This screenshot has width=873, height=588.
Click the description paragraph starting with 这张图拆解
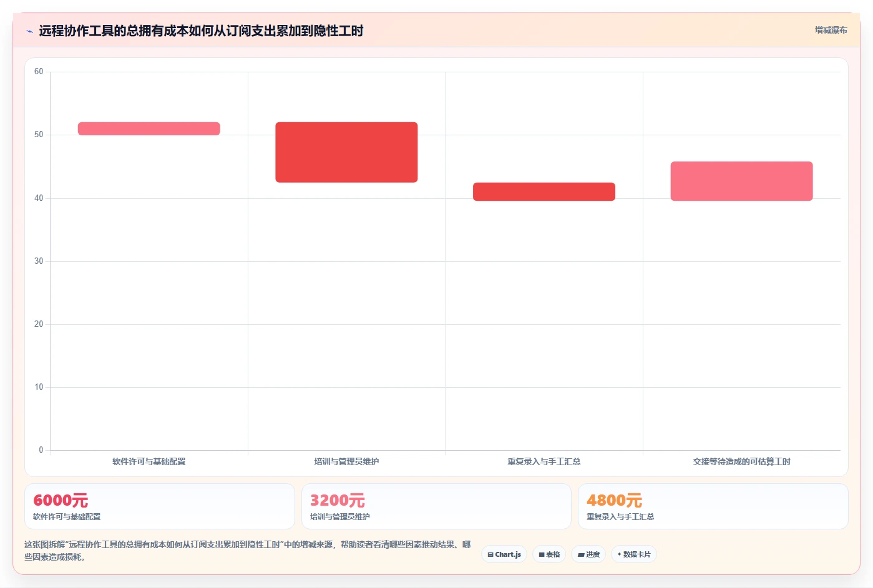point(248,551)
